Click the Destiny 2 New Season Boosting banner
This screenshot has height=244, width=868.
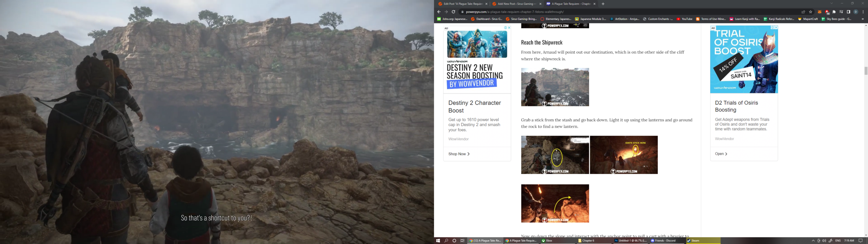click(x=477, y=59)
